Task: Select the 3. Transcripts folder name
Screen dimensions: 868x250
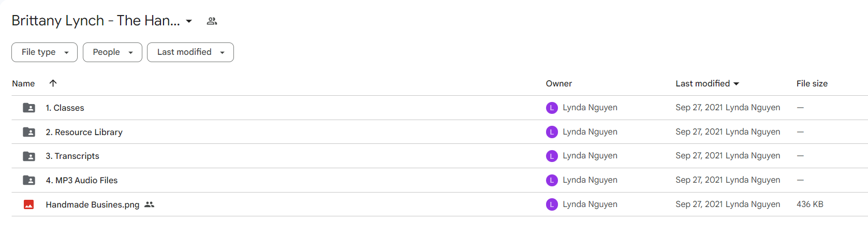Action: [72, 156]
